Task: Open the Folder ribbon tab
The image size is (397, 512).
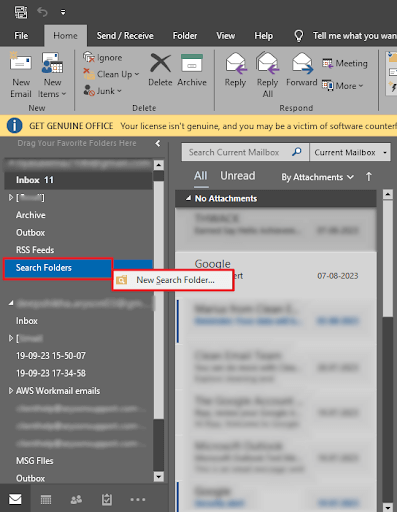Action: click(x=185, y=36)
